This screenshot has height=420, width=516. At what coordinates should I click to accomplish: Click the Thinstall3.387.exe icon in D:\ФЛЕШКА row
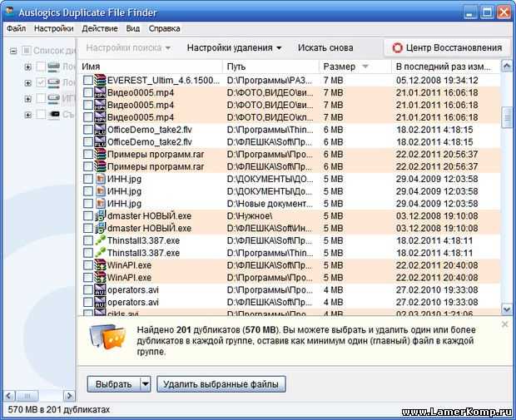click(x=100, y=240)
